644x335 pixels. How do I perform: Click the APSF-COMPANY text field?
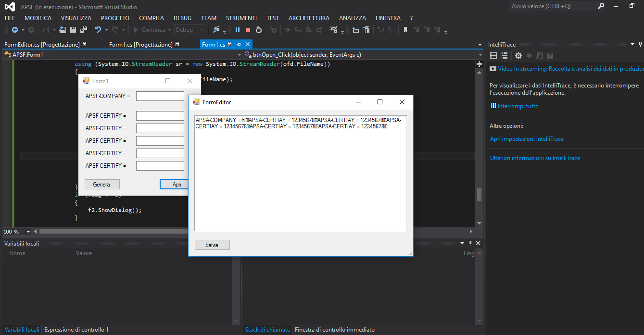click(x=160, y=96)
